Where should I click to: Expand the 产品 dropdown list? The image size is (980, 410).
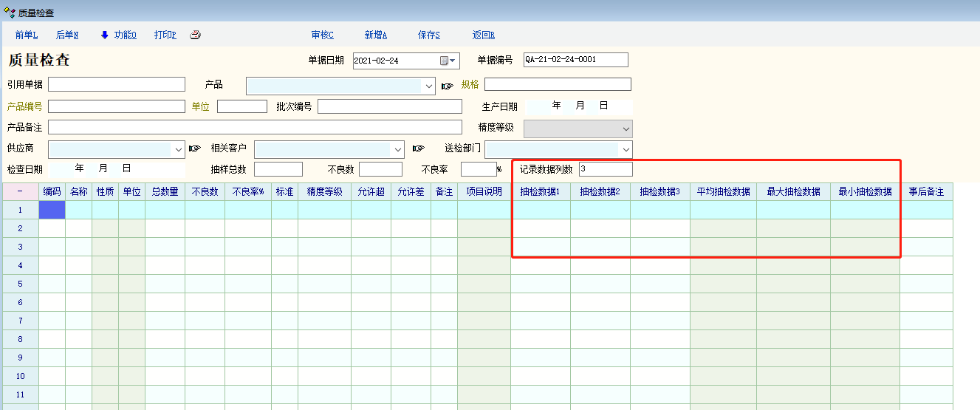point(430,86)
